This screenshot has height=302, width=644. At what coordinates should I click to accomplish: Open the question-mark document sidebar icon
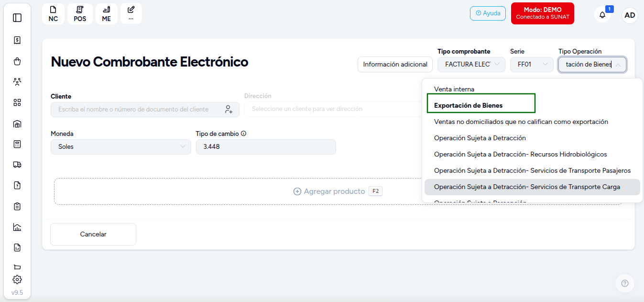tap(17, 185)
